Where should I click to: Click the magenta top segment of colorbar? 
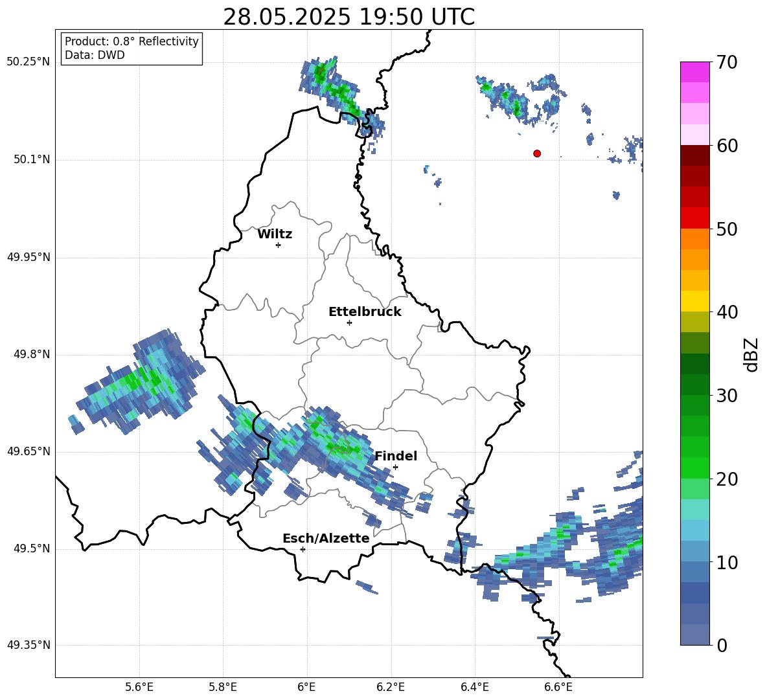click(695, 72)
